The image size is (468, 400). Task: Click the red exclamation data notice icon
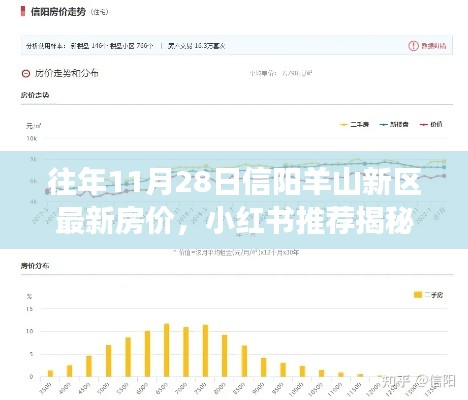[413, 46]
